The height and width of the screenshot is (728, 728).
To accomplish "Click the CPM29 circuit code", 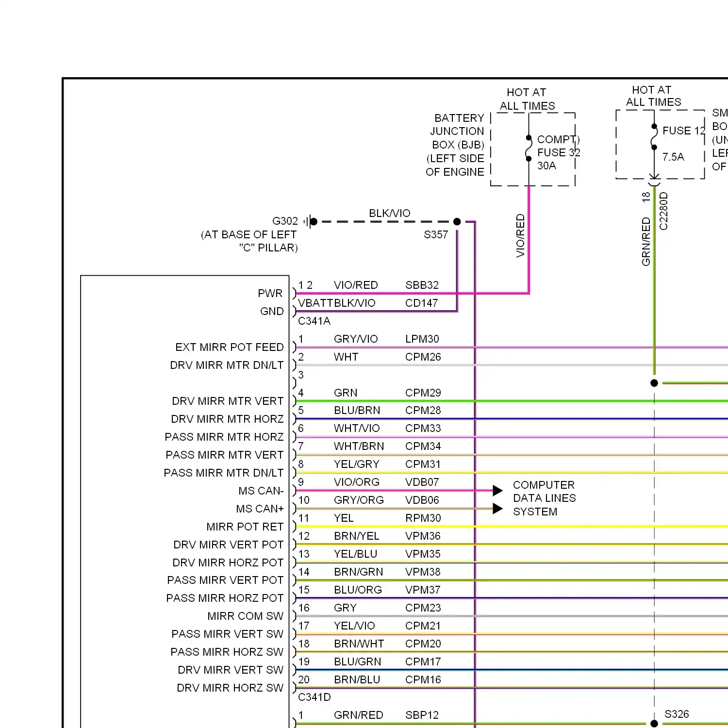I will (x=423, y=393).
